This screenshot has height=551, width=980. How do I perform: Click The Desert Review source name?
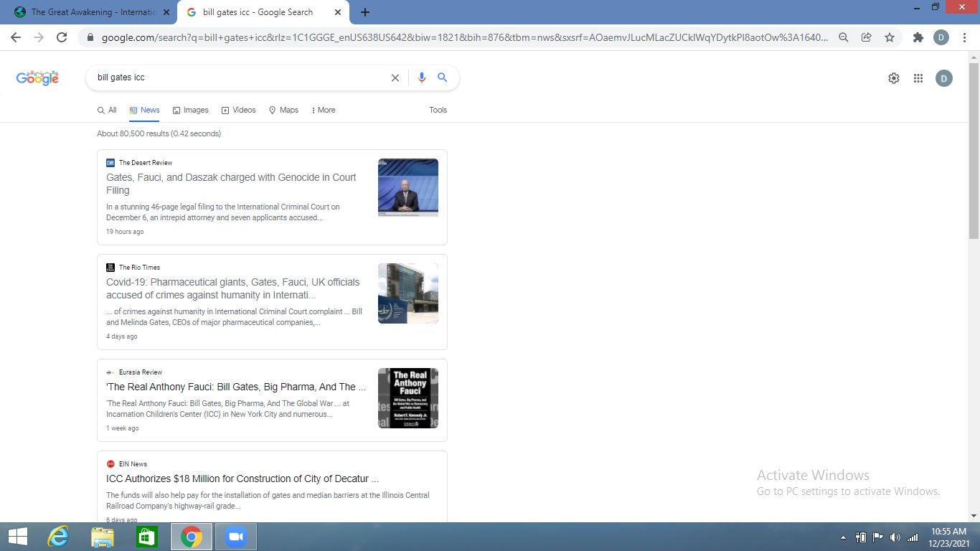pos(146,163)
